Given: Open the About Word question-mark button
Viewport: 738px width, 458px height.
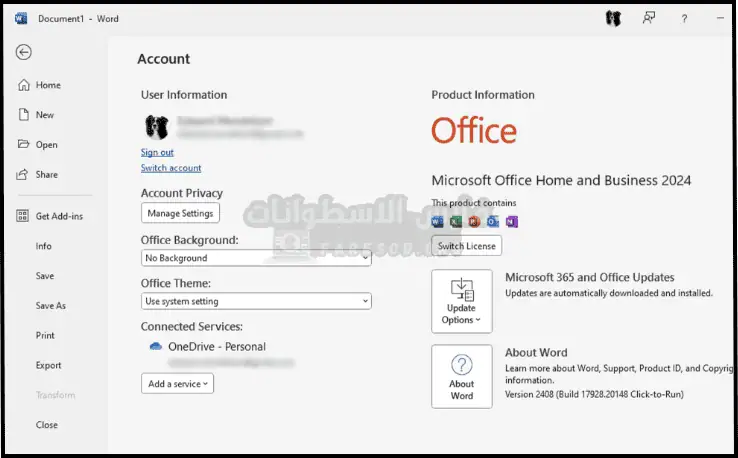Looking at the screenshot, I should 462,376.
